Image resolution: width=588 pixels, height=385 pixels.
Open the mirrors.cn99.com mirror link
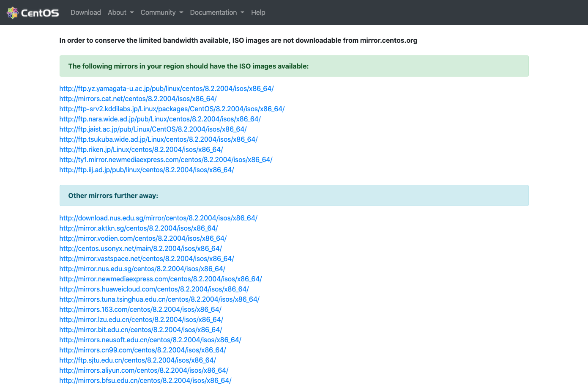point(143,350)
